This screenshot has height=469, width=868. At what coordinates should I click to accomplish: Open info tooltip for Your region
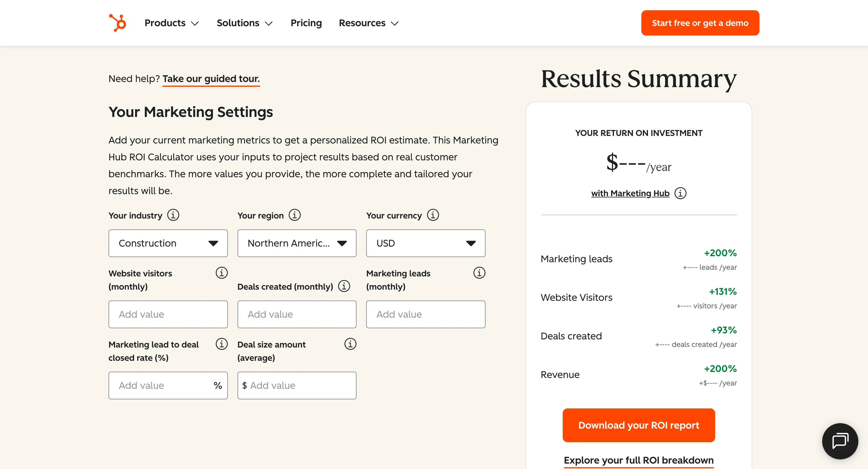pyautogui.click(x=294, y=215)
